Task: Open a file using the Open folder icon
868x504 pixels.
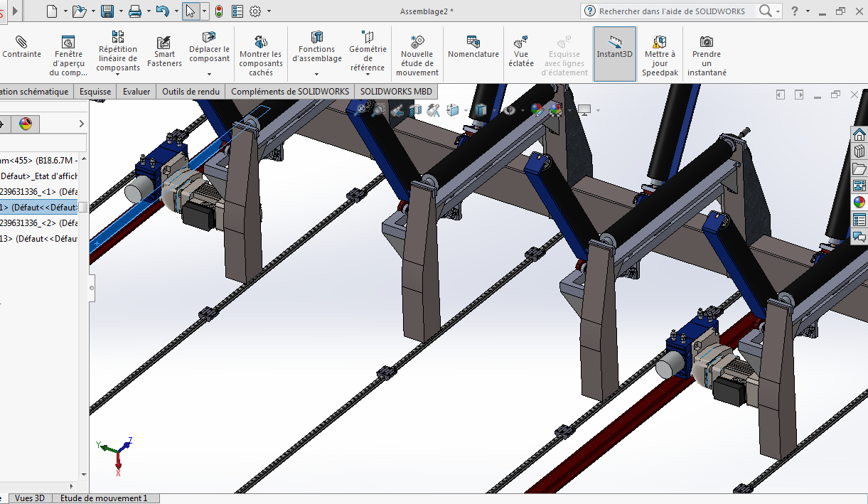Action: coord(79,11)
